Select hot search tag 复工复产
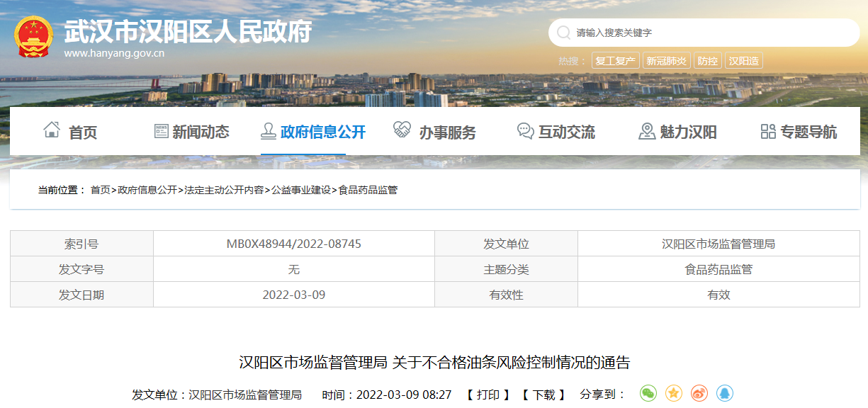The image size is (868, 408). pos(616,61)
